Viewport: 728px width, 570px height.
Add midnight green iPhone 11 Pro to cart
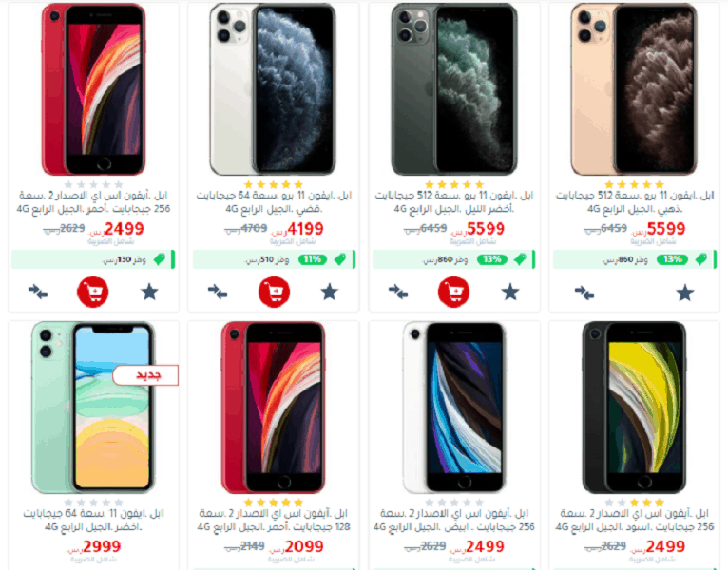[x=453, y=292]
